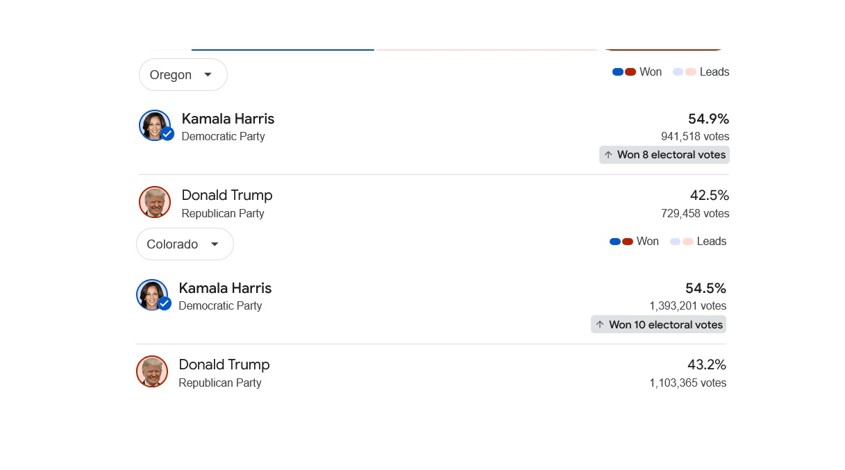This screenshot has height=470, width=845.
Task: Click the blue winner checkmark on Oregon Harris
Action: 168,134
